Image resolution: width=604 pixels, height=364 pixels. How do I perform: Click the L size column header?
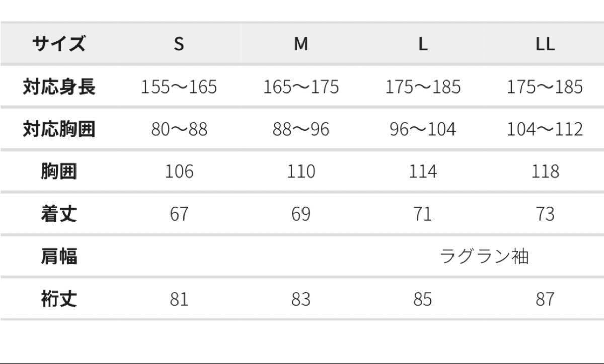click(423, 44)
